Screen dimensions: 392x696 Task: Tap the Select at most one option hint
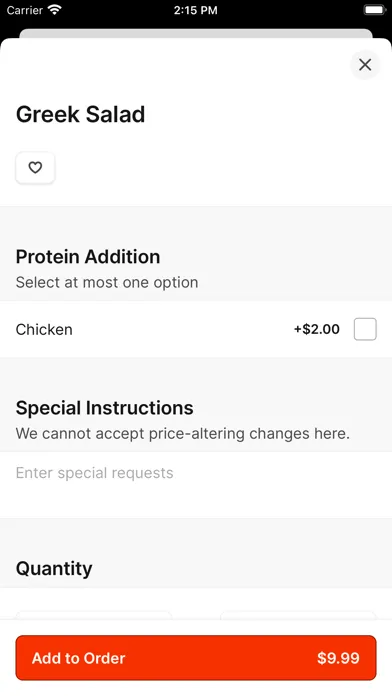pyautogui.click(x=107, y=282)
